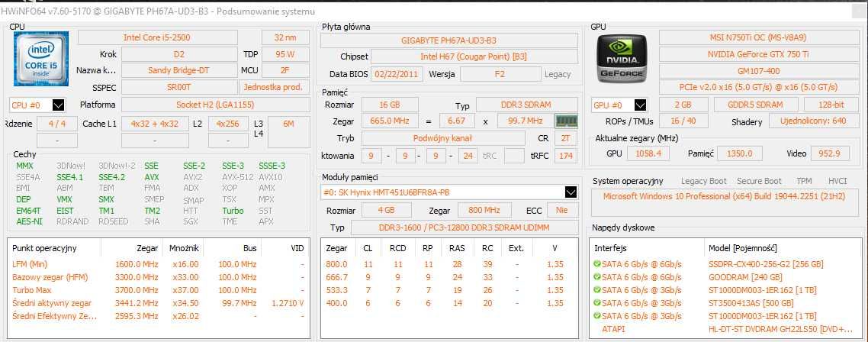
Task: Click the GPU clock value '1058.4'
Action: pos(648,153)
